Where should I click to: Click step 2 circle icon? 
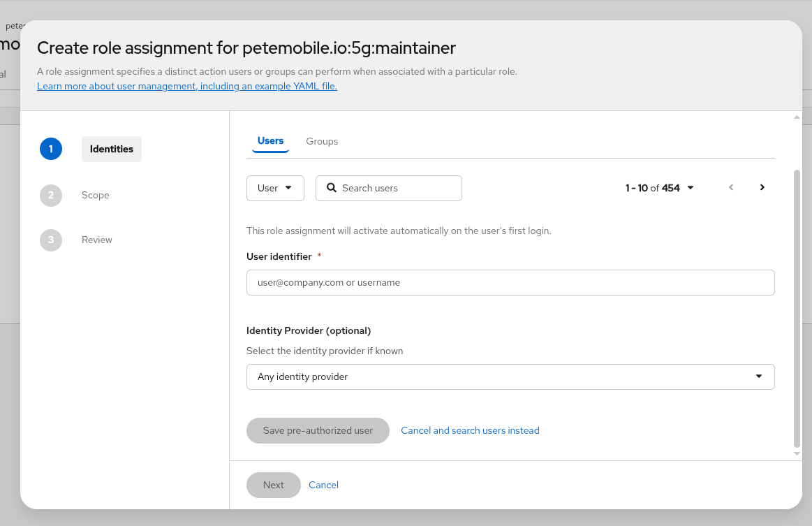point(51,195)
